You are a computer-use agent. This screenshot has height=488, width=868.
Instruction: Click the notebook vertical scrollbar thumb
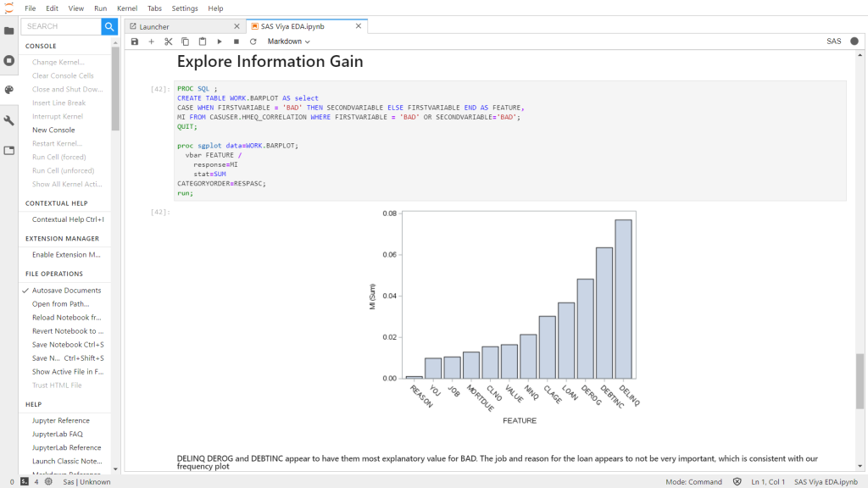point(860,380)
